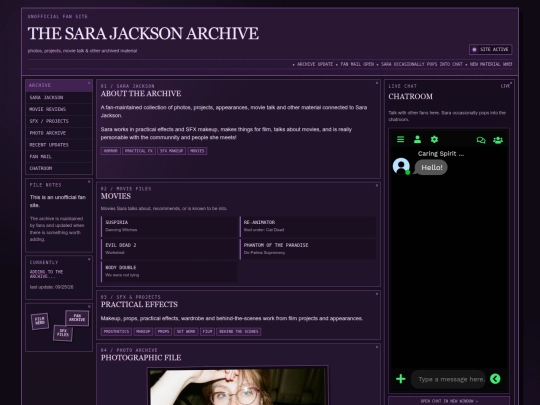Viewport: 540px width, 405px height.
Task: Click the FILM NERD sticker badge
Action: [x=40, y=321]
